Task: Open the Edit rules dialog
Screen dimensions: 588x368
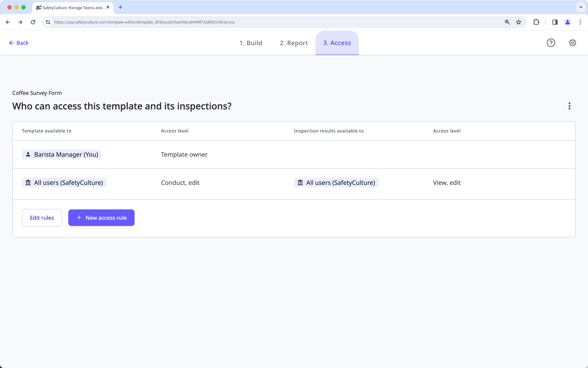Action: 42,217
